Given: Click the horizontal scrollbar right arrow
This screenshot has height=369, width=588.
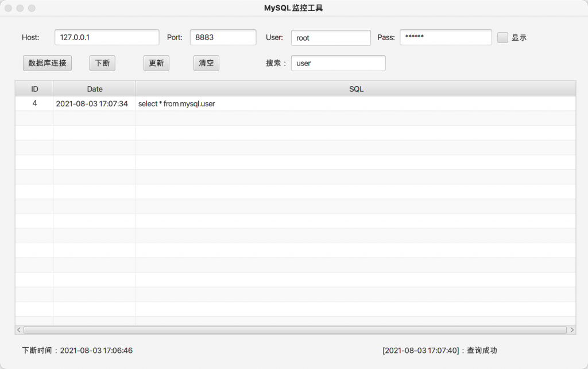Looking at the screenshot, I should [x=572, y=330].
